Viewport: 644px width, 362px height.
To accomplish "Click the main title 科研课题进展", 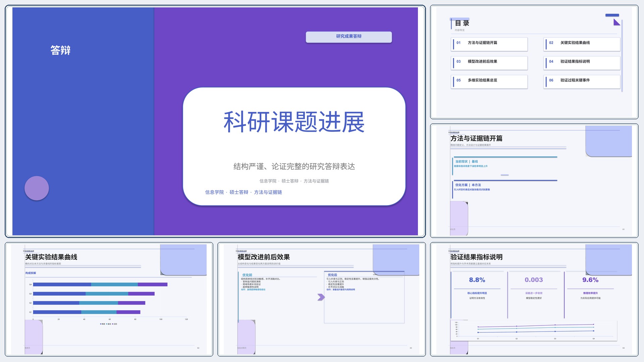I will click(x=294, y=122).
